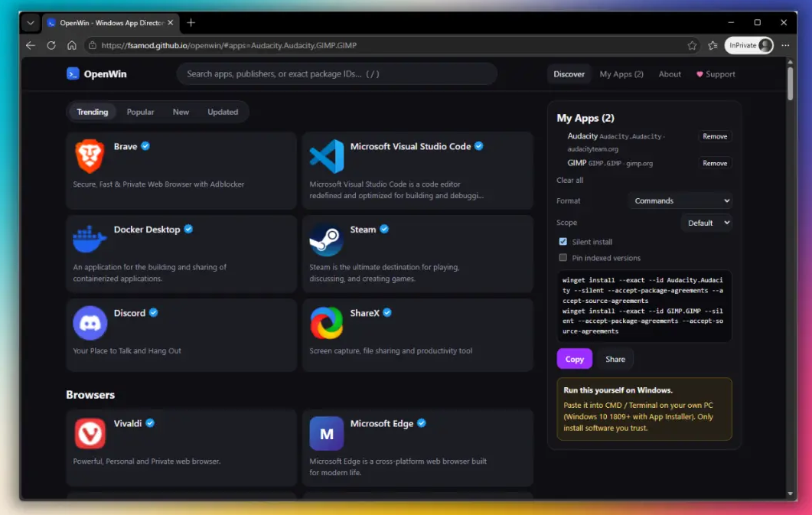
Task: Switch to the Updated tab
Action: 223,112
